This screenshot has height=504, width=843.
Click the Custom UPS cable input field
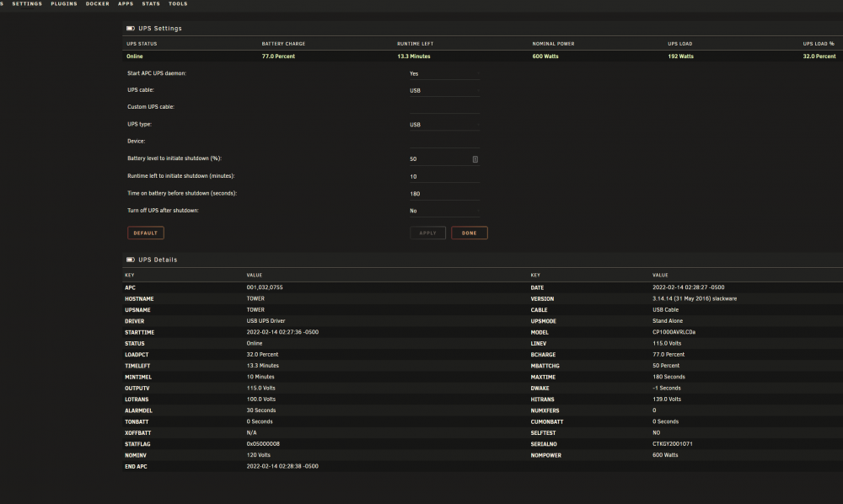[444, 107]
